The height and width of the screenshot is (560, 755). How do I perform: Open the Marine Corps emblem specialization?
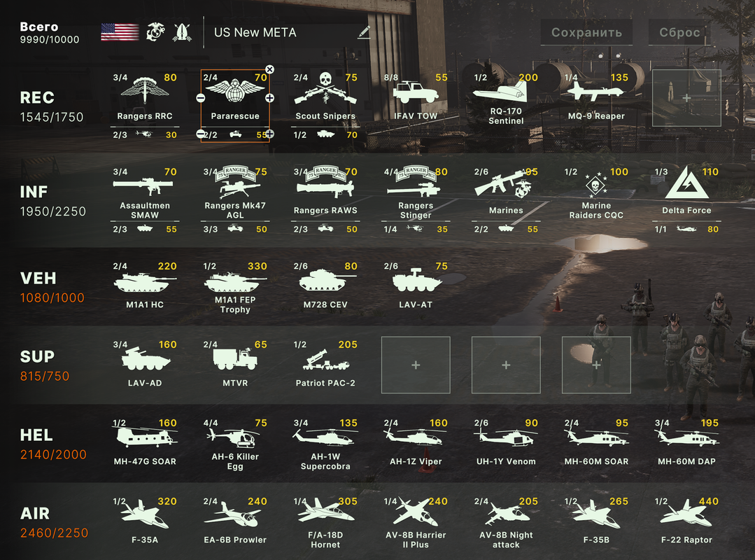coord(155,32)
